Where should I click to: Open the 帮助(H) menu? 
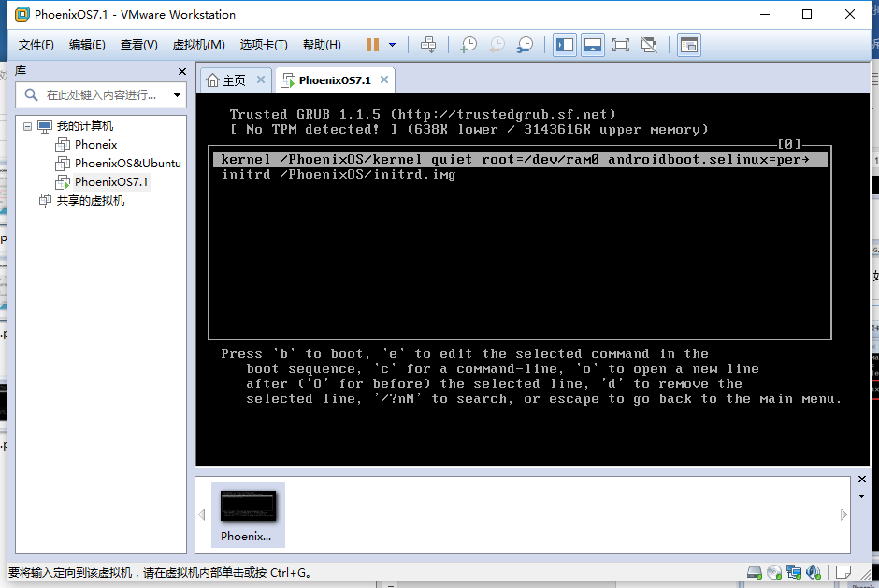point(322,45)
